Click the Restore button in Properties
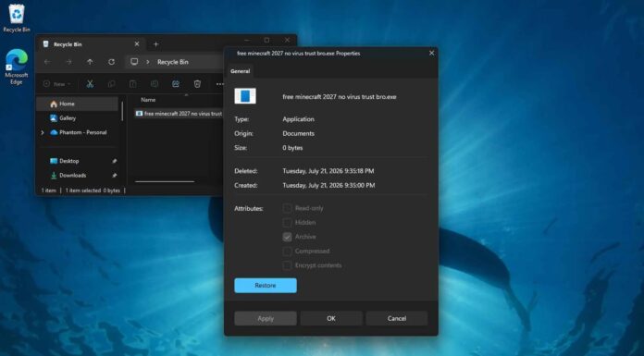The height and width of the screenshot is (356, 644). pos(266,286)
